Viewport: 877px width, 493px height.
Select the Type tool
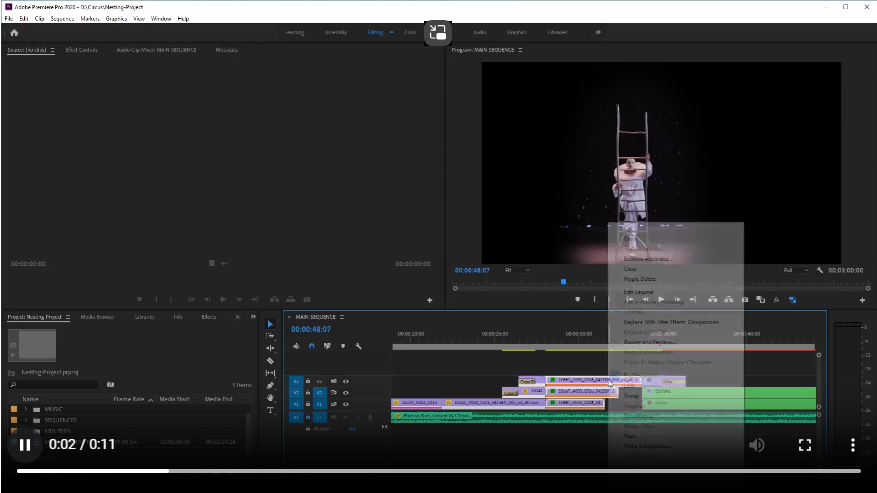pyautogui.click(x=271, y=410)
